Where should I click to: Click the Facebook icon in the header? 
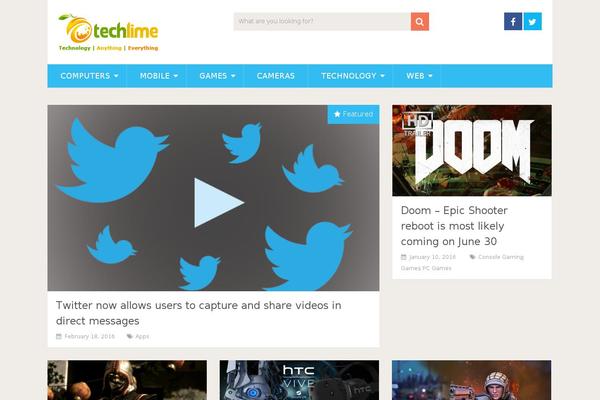513,21
